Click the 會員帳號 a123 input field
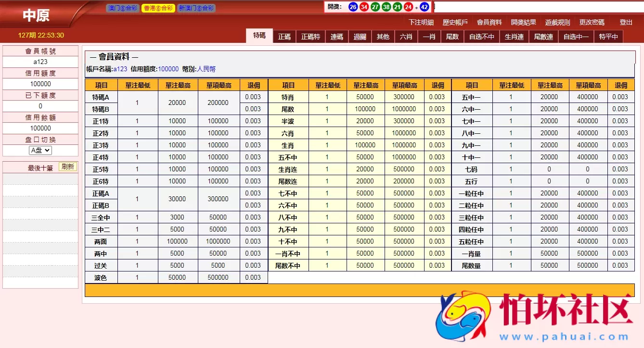This screenshot has height=348, width=644. [40, 62]
